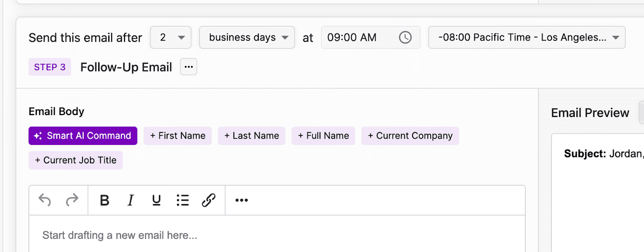This screenshot has height=252, width=644.
Task: Open more editor formatting options
Action: coord(242,200)
